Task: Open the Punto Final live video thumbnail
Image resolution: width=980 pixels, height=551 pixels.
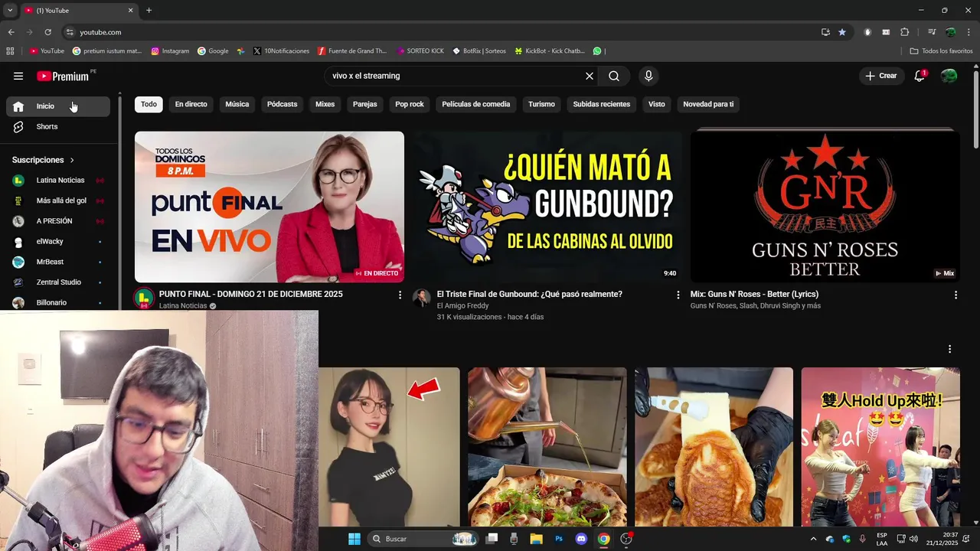Action: click(x=269, y=207)
